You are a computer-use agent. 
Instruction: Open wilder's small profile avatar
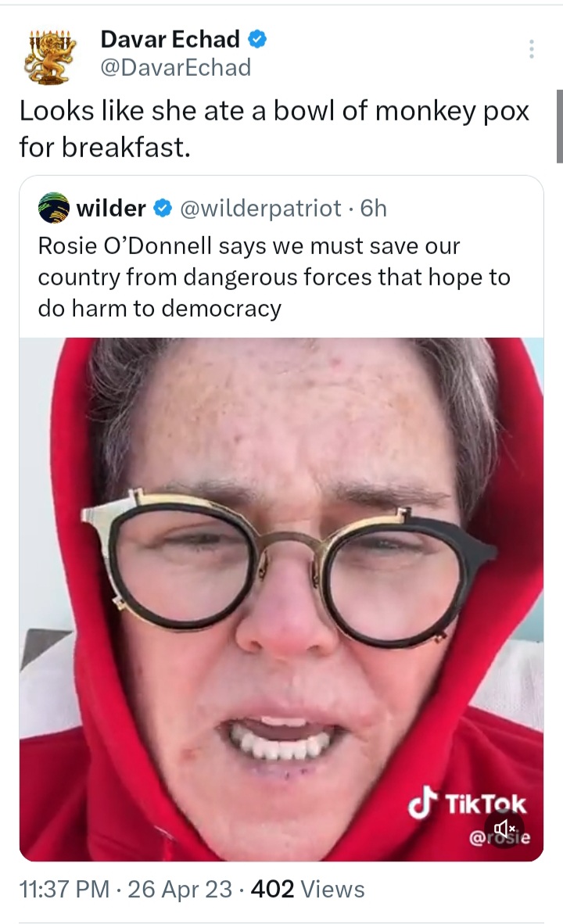(54, 207)
